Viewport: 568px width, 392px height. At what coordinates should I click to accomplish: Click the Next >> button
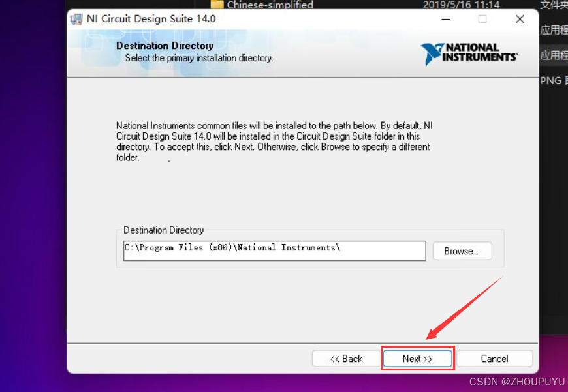(x=417, y=358)
